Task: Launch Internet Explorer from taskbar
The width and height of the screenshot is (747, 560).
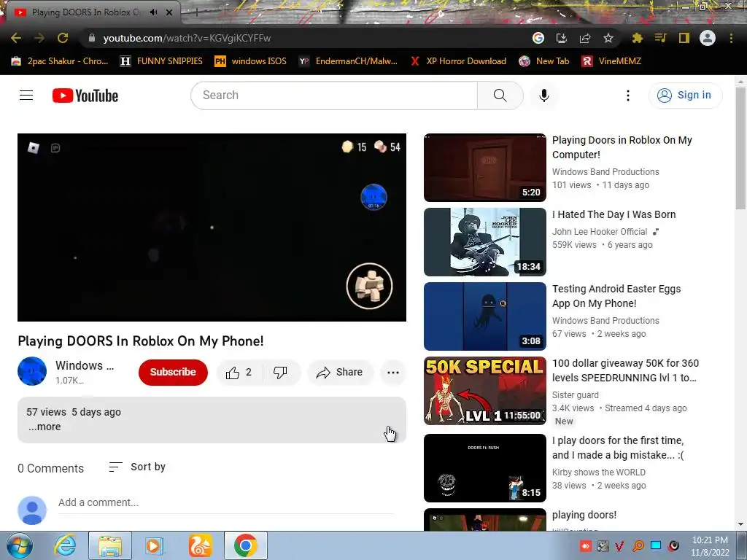Action: click(x=65, y=545)
